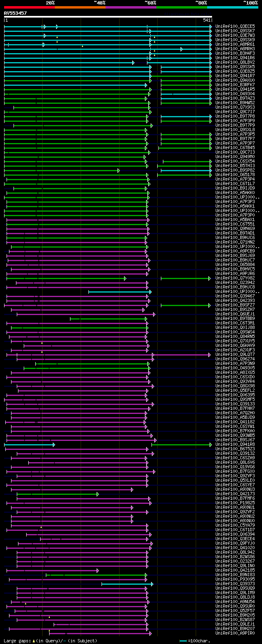Select the UniRef100_Q19VG6 label

pyautogui.click(x=235, y=467)
